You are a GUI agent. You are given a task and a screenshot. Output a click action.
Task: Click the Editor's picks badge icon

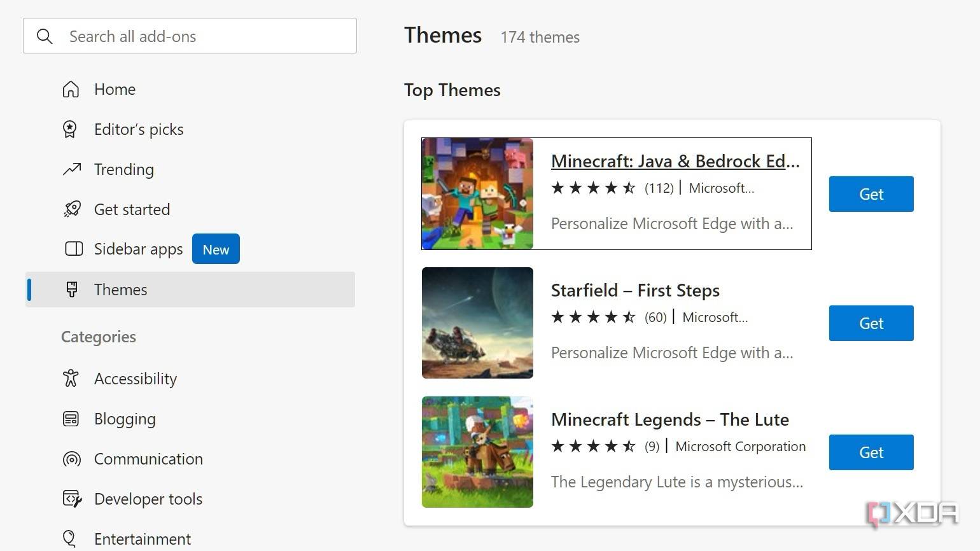click(x=70, y=129)
